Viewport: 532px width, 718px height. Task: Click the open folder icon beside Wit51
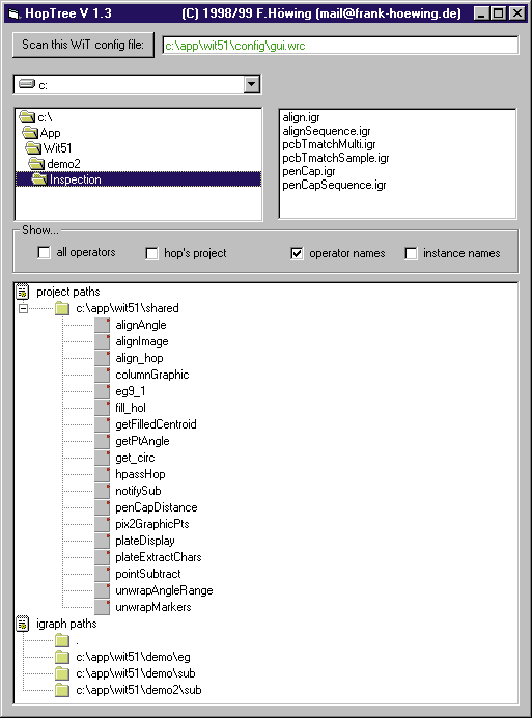pyautogui.click(x=33, y=148)
